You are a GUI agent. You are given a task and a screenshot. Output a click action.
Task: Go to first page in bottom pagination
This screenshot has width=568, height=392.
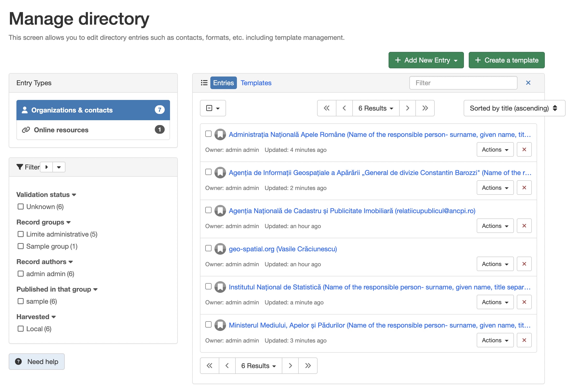(209, 365)
